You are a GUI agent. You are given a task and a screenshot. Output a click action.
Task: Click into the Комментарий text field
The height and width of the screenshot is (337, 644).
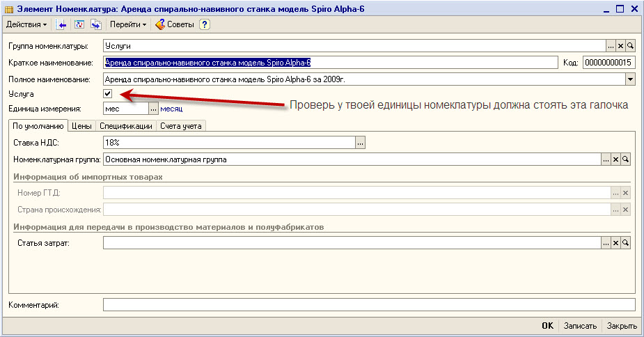point(368,305)
